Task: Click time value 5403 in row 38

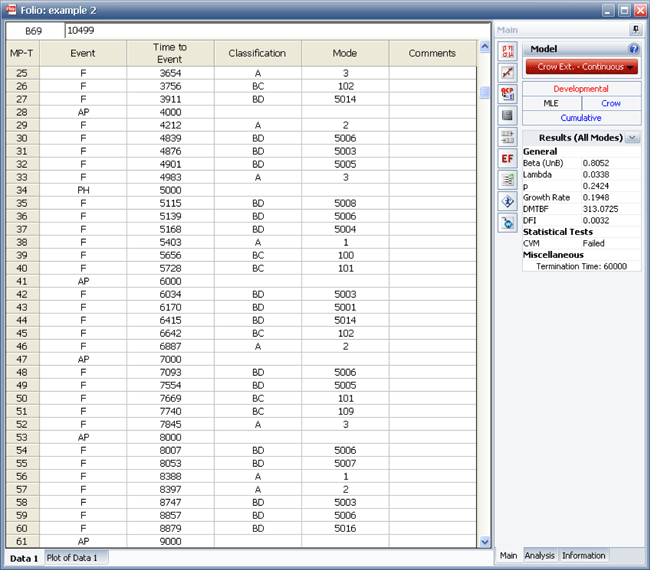Action: click(170, 243)
